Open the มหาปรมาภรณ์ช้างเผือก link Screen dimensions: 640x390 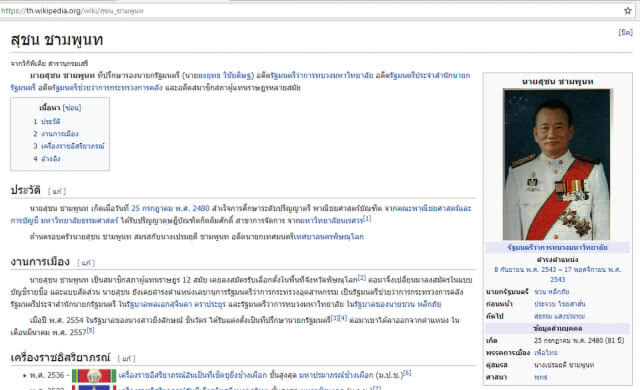336,375
